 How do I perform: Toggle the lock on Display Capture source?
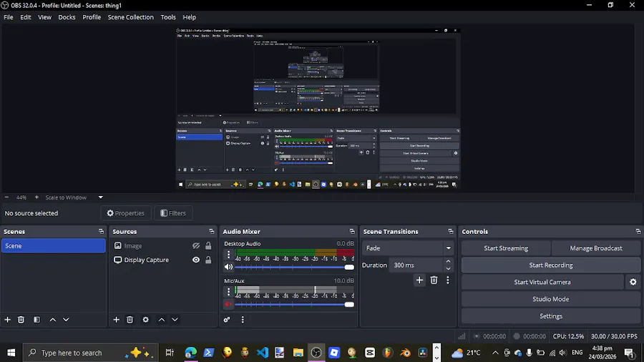[208, 260]
